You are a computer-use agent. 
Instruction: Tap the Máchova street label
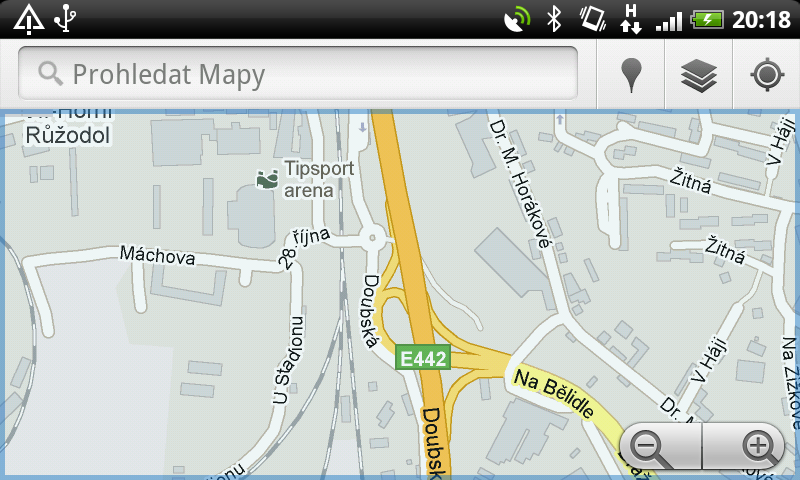[157, 255]
